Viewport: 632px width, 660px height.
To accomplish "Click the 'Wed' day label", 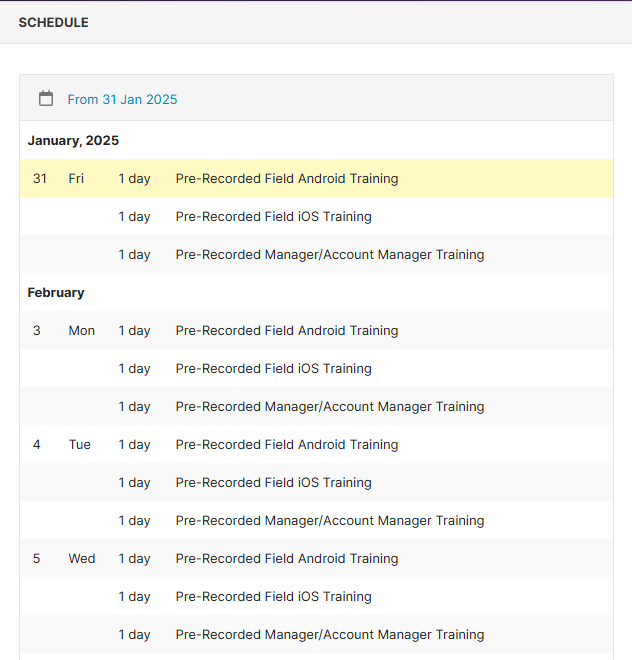I will pyautogui.click(x=82, y=559).
